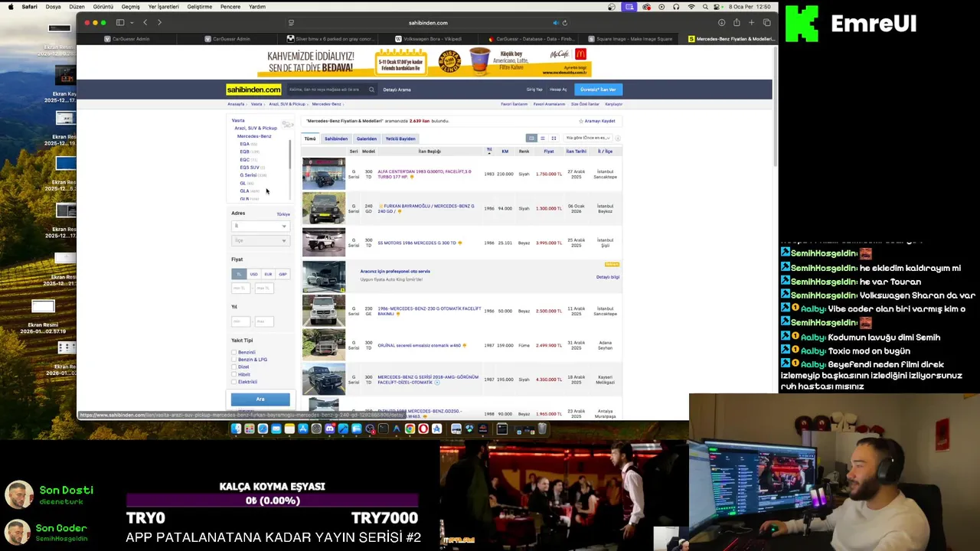Image resolution: width=980 pixels, height=551 pixels.
Task: Click Safari share icon
Action: [x=737, y=23]
